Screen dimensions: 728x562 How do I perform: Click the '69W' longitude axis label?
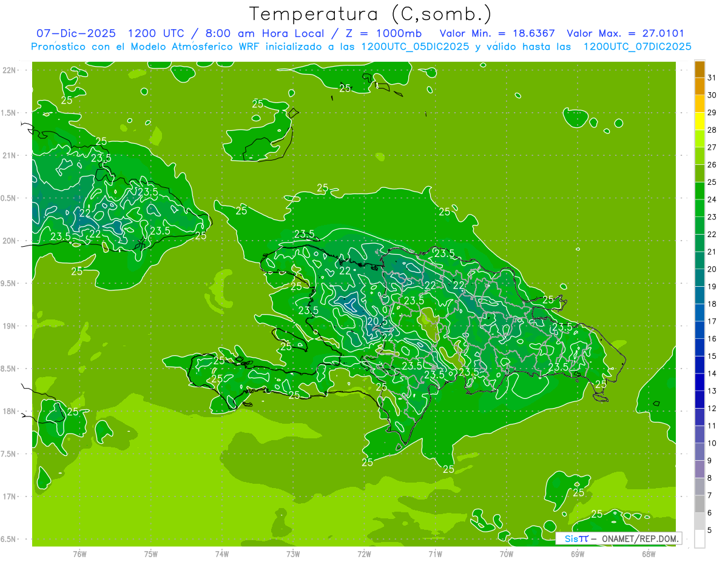578,554
